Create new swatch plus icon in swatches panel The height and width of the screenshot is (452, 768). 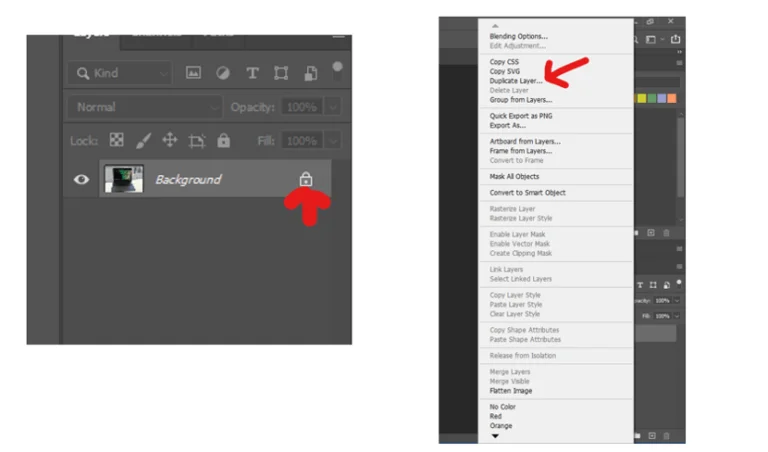pyautogui.click(x=651, y=233)
